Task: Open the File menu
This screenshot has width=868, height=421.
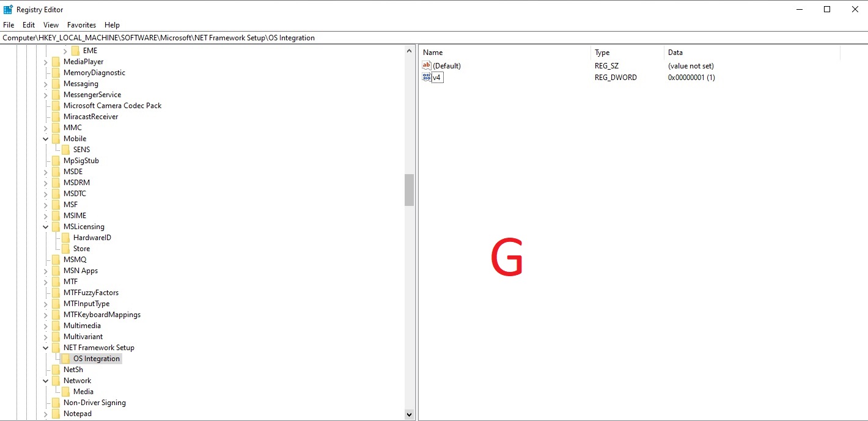Action: (x=9, y=25)
